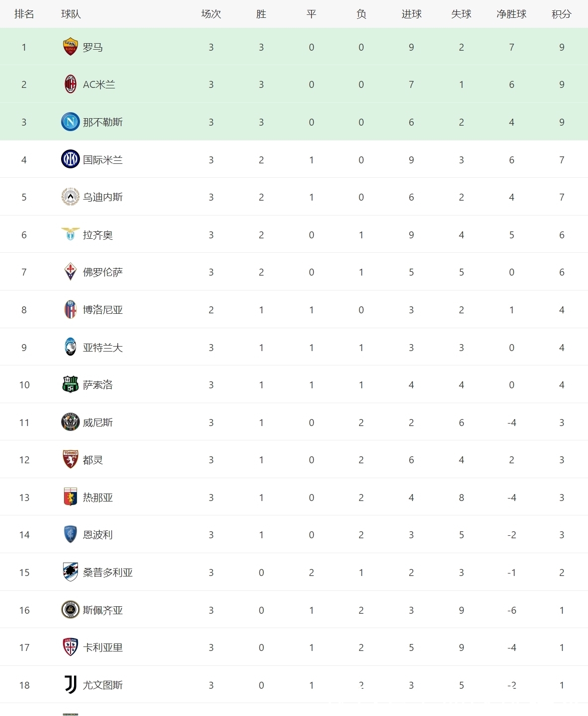Click the AS Roma team crest

coord(71,47)
